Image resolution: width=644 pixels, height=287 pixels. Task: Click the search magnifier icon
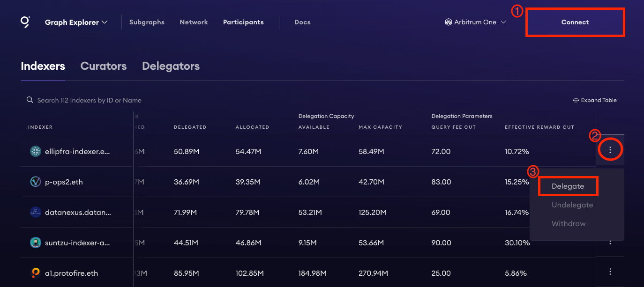tap(30, 100)
